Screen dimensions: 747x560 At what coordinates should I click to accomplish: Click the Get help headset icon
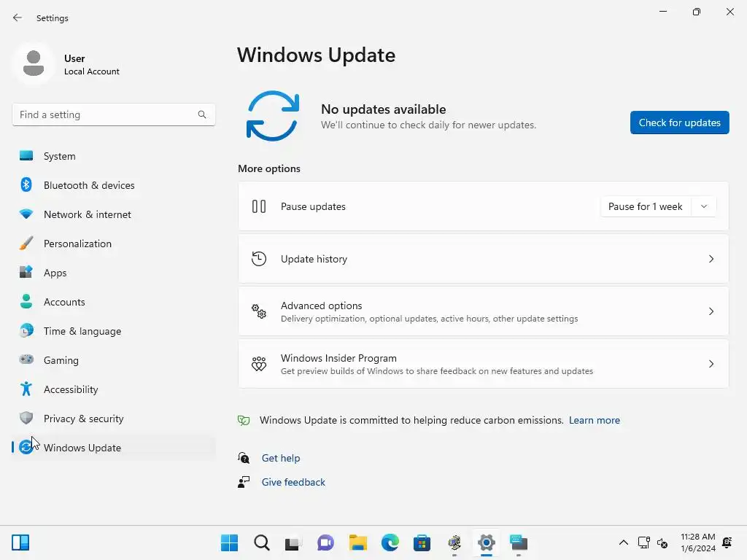[x=244, y=458]
